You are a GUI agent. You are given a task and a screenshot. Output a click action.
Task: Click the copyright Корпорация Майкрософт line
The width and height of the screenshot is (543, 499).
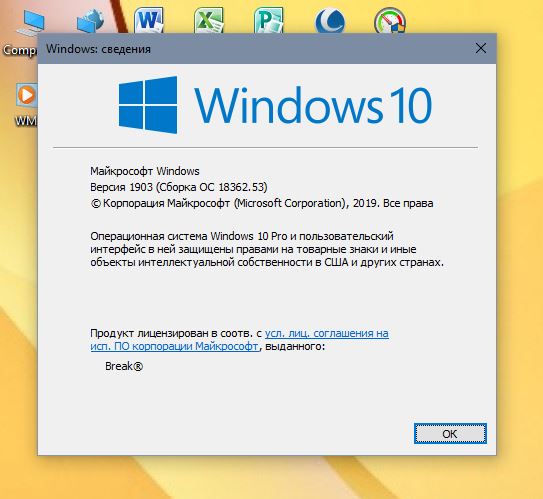262,203
